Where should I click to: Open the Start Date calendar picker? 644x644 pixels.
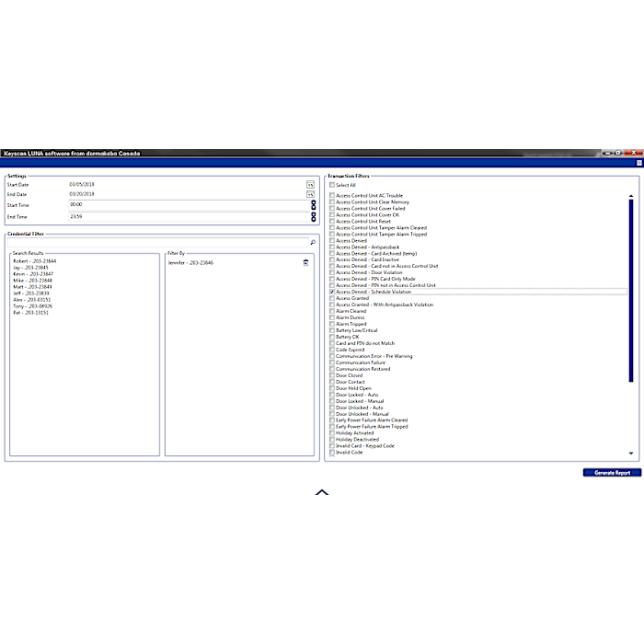point(311,184)
